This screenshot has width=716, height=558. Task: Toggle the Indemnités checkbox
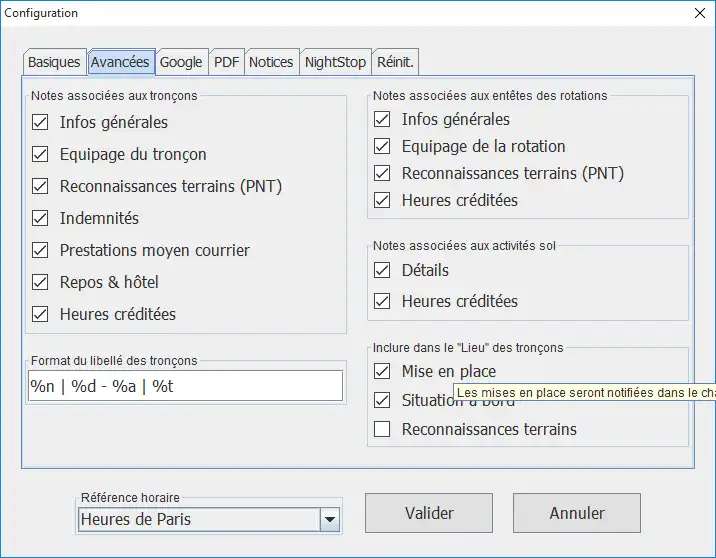click(x=41, y=218)
